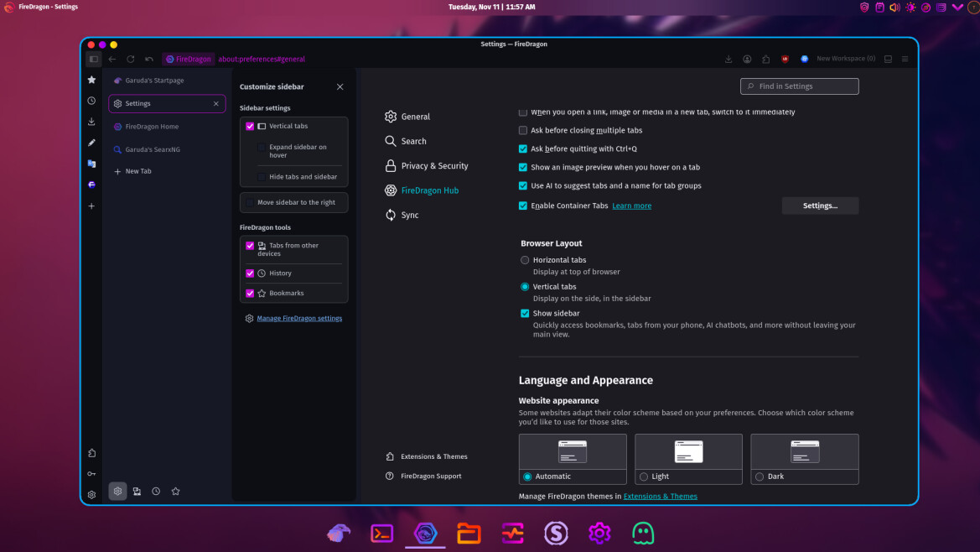Open the hamburger application menu
The image size is (980, 552).
click(x=905, y=60)
